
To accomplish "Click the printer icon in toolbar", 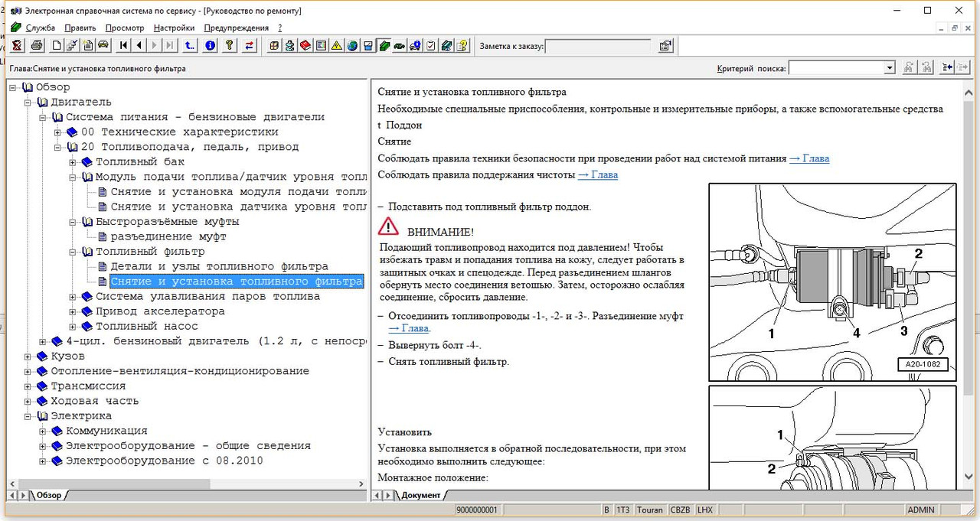I will coord(36,46).
